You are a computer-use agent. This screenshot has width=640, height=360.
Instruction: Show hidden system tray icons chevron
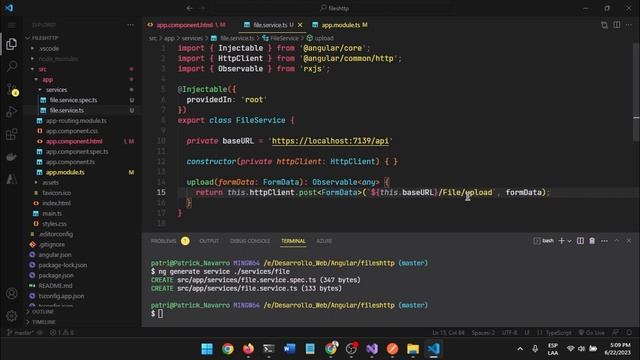pos(520,349)
